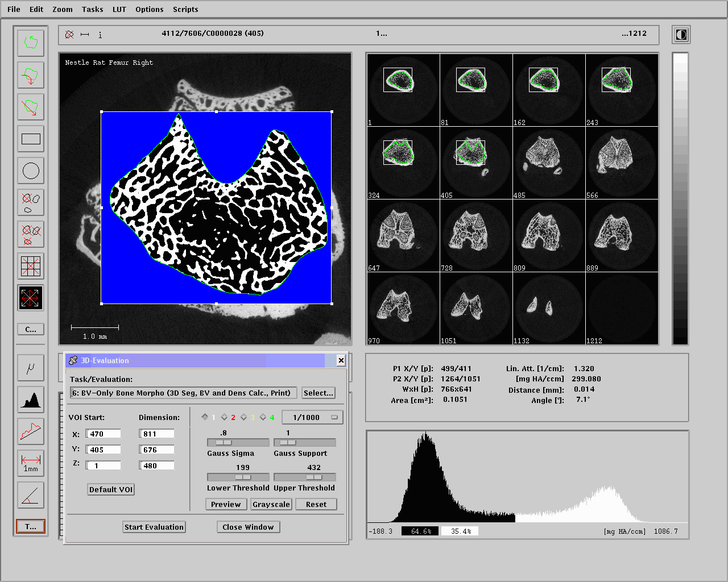
Task: Open slice thumbnail 728
Action: (476, 235)
